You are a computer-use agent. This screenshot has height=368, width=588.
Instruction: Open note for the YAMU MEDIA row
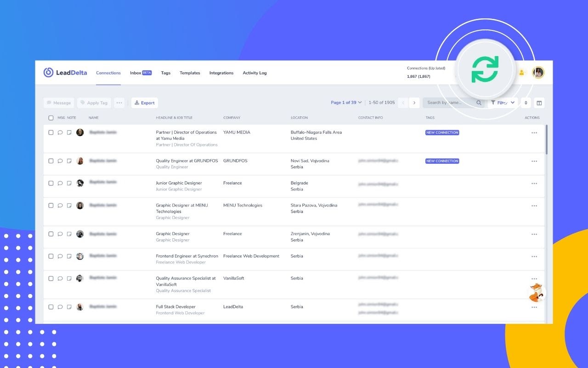pos(69,132)
